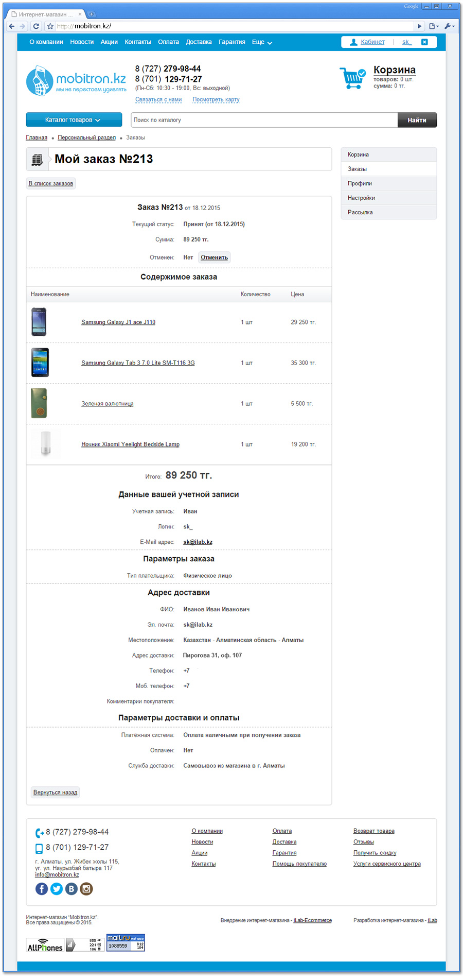Open VKontakte social icon in footer

pos(72,889)
